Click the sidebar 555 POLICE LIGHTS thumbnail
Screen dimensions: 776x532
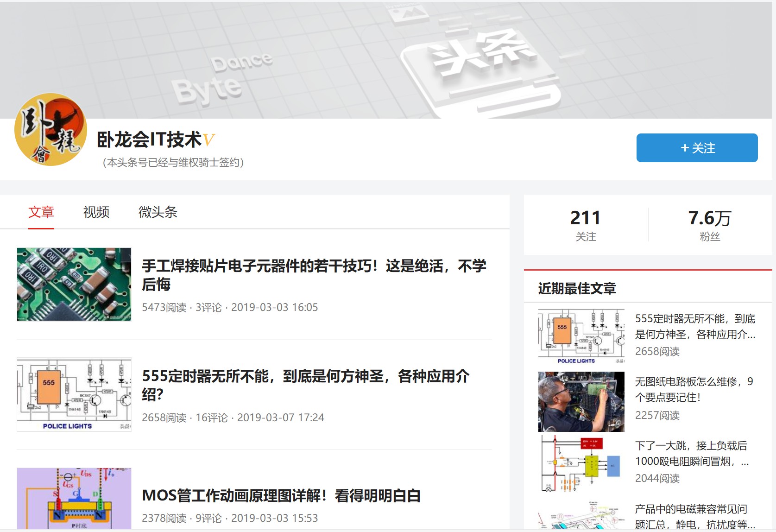coord(581,337)
